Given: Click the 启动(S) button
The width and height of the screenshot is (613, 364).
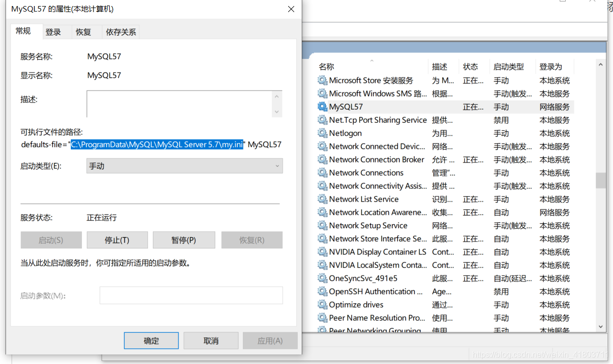Looking at the screenshot, I should (51, 240).
